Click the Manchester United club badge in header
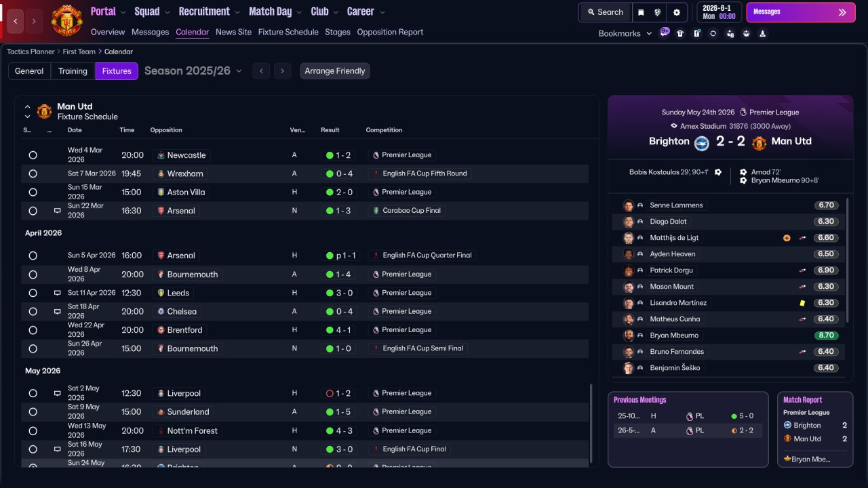 (66, 20)
